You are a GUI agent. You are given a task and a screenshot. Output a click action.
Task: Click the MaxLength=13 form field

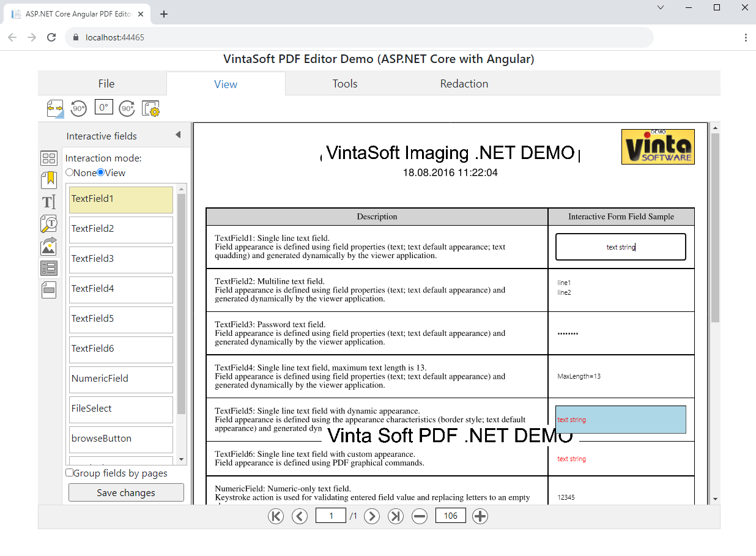click(621, 376)
